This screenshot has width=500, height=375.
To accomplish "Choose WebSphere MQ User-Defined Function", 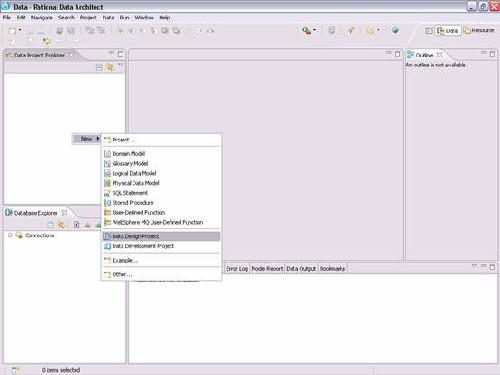I will 162,222.
